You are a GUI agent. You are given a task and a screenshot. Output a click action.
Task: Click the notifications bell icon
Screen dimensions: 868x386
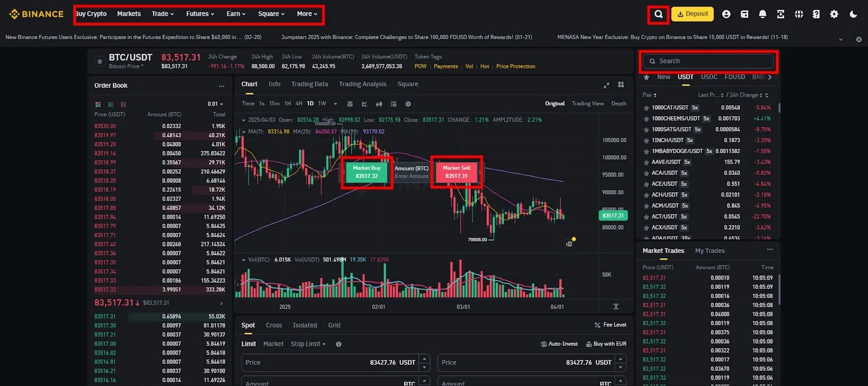point(762,14)
